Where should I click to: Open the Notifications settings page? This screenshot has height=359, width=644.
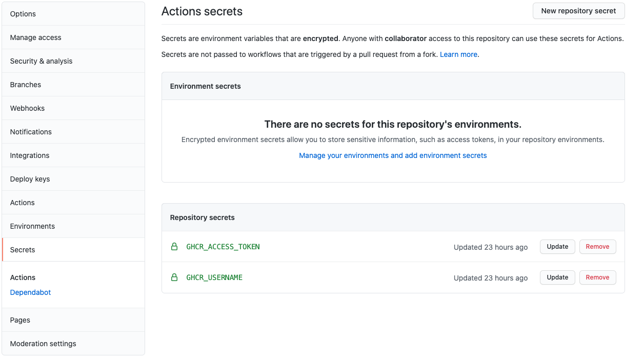pyautogui.click(x=31, y=132)
